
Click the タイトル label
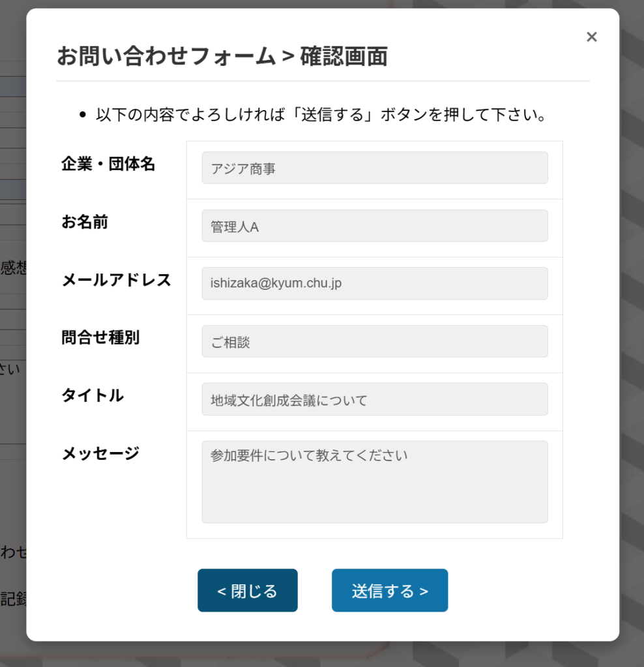(x=93, y=395)
